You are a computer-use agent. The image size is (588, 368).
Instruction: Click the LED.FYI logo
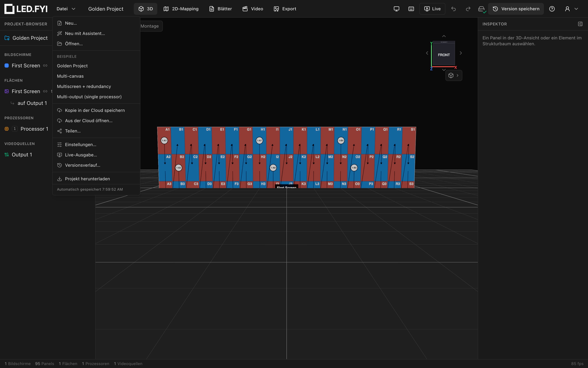click(x=26, y=9)
